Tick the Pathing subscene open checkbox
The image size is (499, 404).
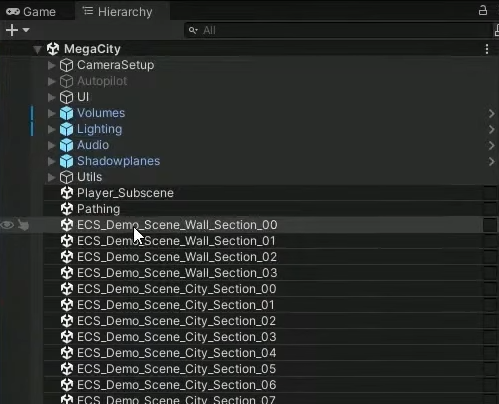490,209
